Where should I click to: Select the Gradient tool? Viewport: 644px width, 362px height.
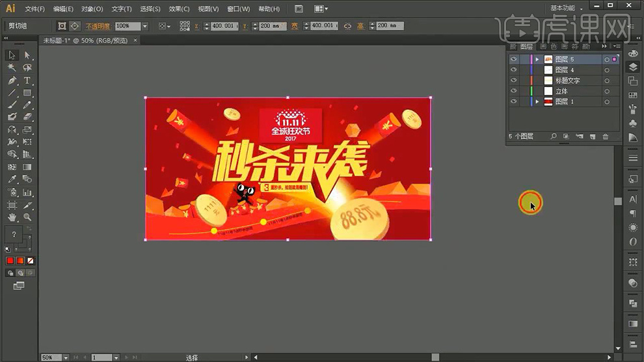pyautogui.click(x=27, y=167)
